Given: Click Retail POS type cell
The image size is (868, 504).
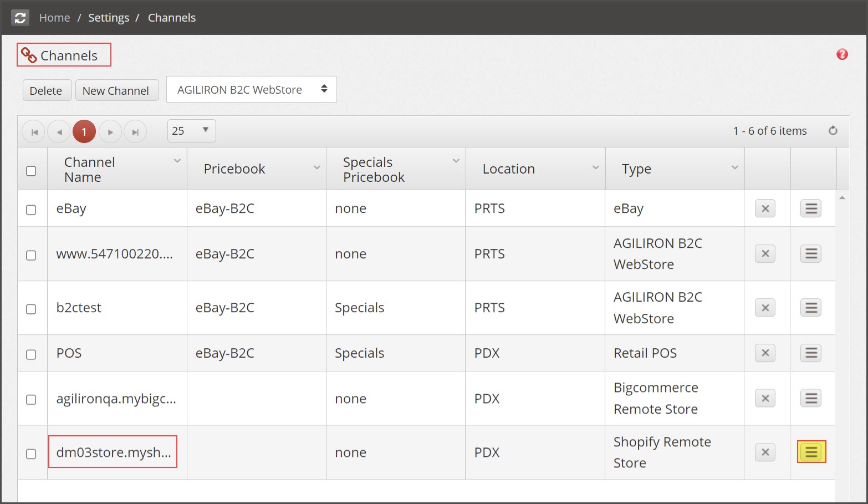Looking at the screenshot, I should click(674, 353).
